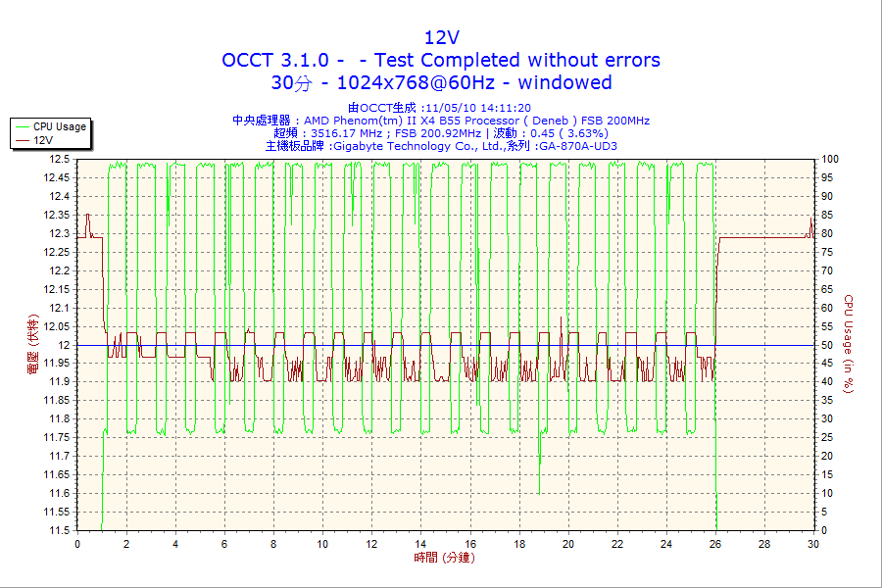The height and width of the screenshot is (588, 882).
Task: Click the 11.9 voltage axis label
Action: point(60,382)
